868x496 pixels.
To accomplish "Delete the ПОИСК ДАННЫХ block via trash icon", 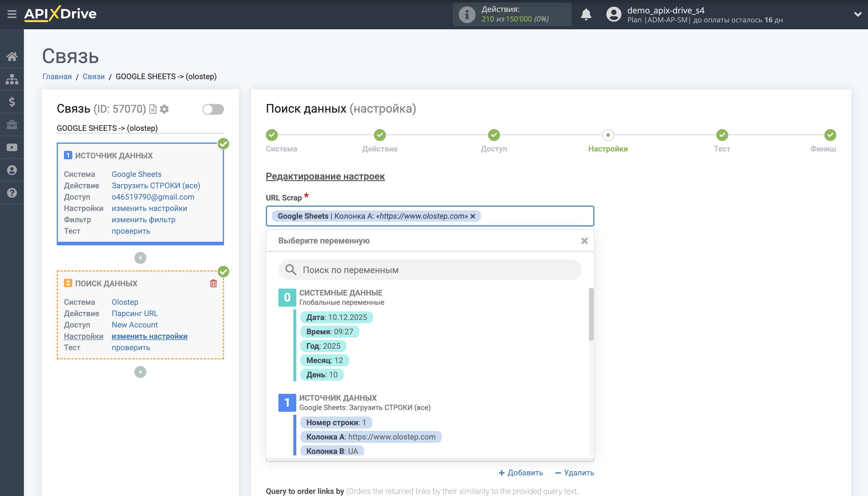I will click(x=213, y=283).
